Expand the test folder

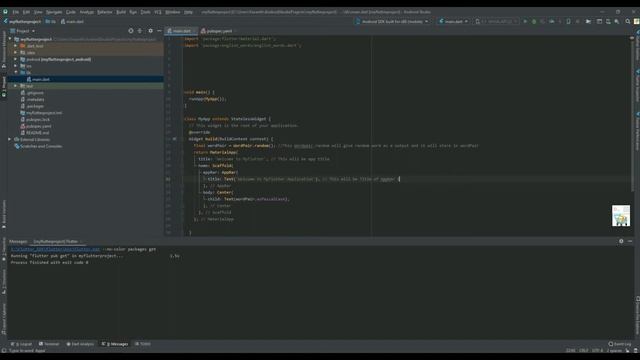point(16,86)
